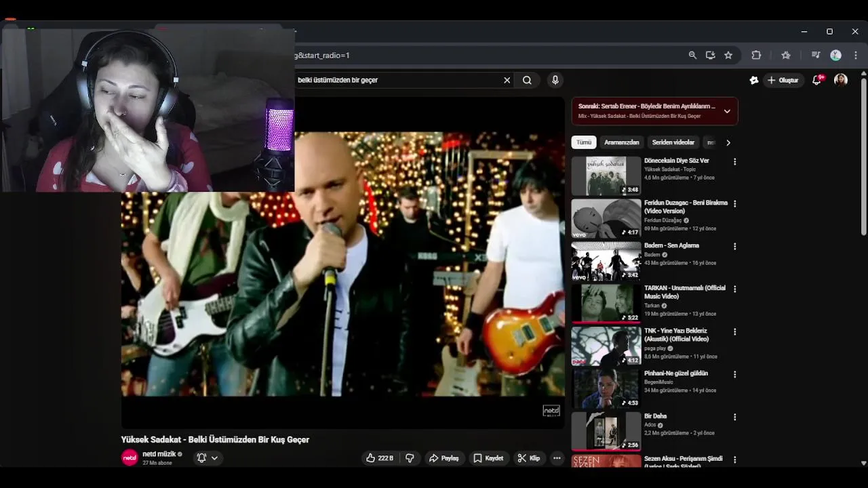Open the bookmarks star toolbar button
The image size is (868, 488).
tap(786, 56)
